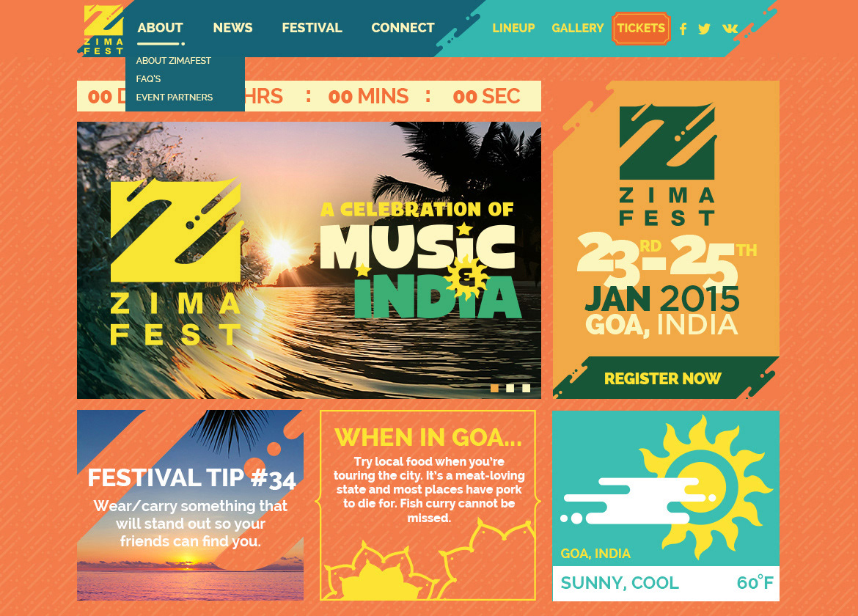Choose Event Partners from dropdown

click(175, 98)
